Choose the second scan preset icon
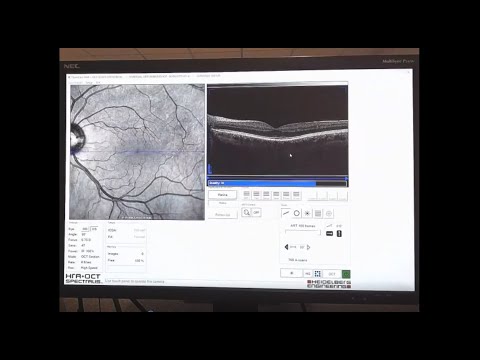The height and width of the screenshot is (360, 480). (x=256, y=195)
